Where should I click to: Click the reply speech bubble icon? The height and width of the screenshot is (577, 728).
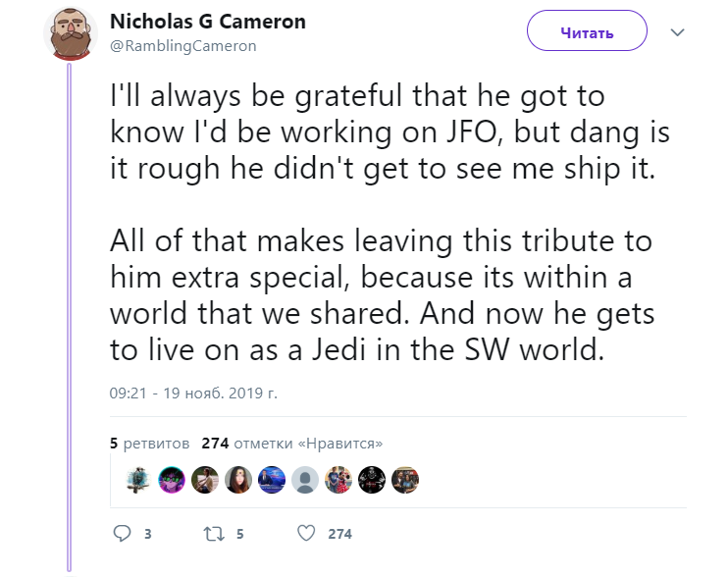[123, 534]
